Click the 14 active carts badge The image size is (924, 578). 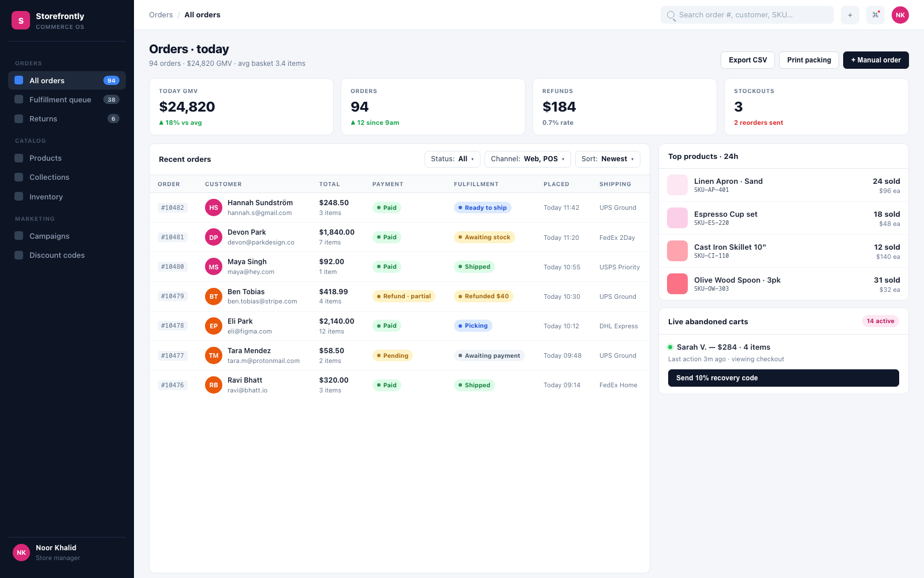pos(881,321)
